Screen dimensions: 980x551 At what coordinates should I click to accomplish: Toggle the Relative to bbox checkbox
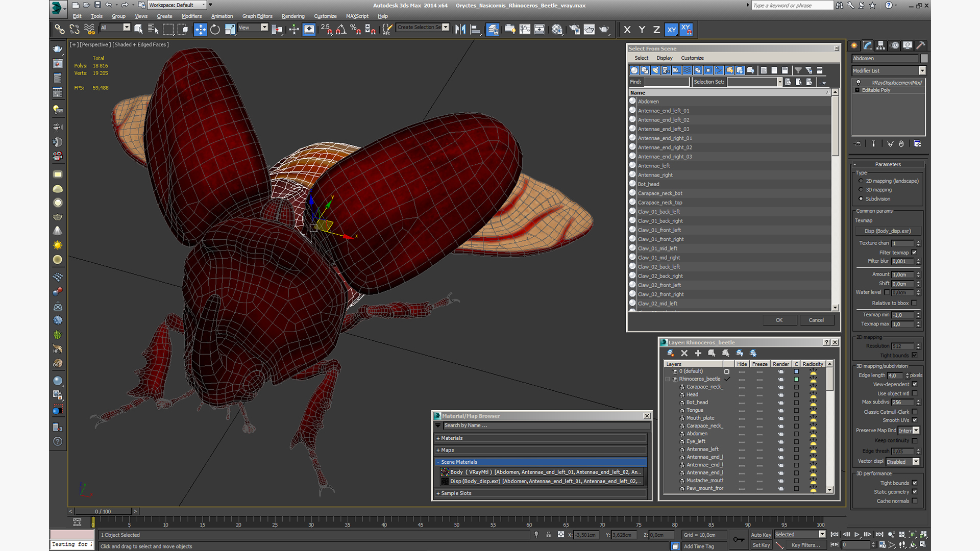point(914,303)
